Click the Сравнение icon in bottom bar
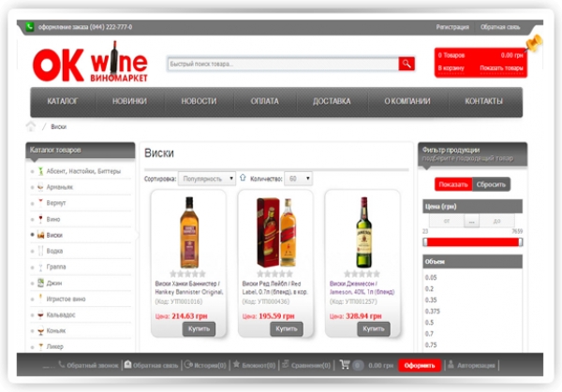This screenshot has width=562, height=392. (286, 364)
